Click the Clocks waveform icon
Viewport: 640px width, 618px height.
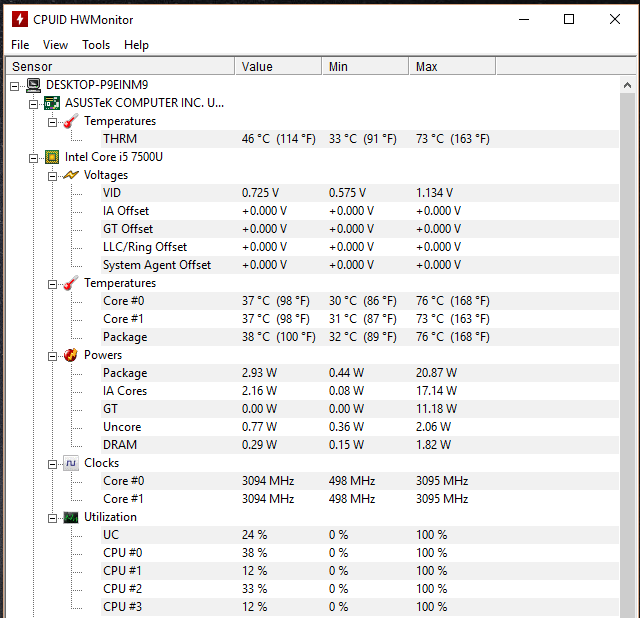[71, 463]
